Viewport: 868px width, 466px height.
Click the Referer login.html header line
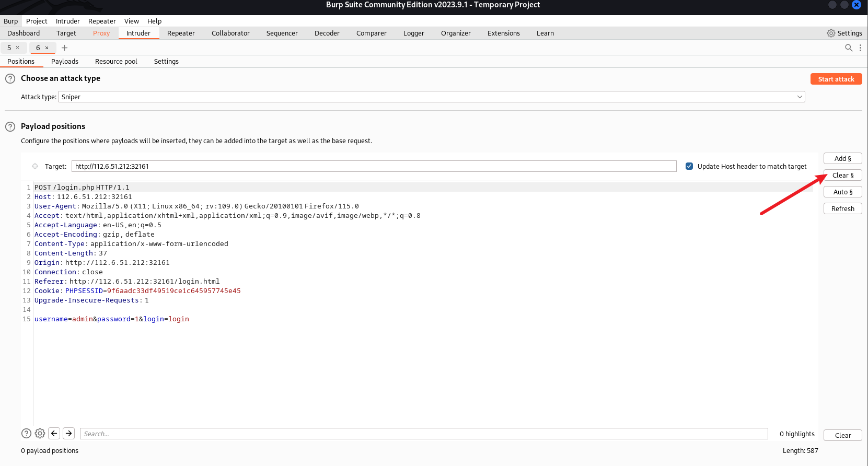click(127, 281)
